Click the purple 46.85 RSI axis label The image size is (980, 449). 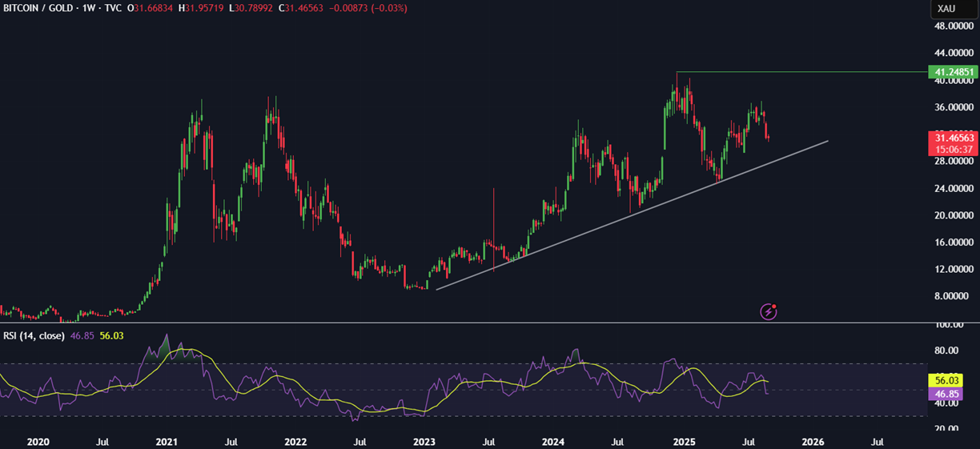[946, 395]
